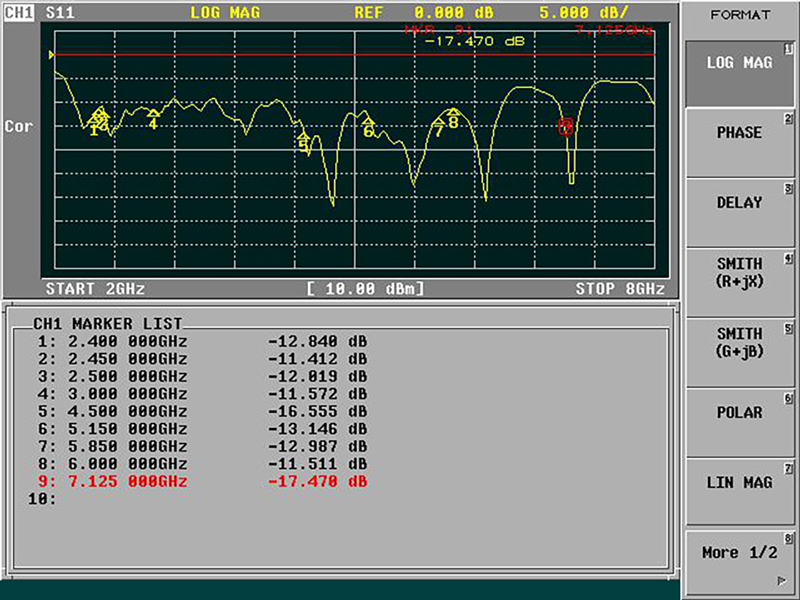
Task: Click the -11.511 dB value
Action: coord(317,464)
